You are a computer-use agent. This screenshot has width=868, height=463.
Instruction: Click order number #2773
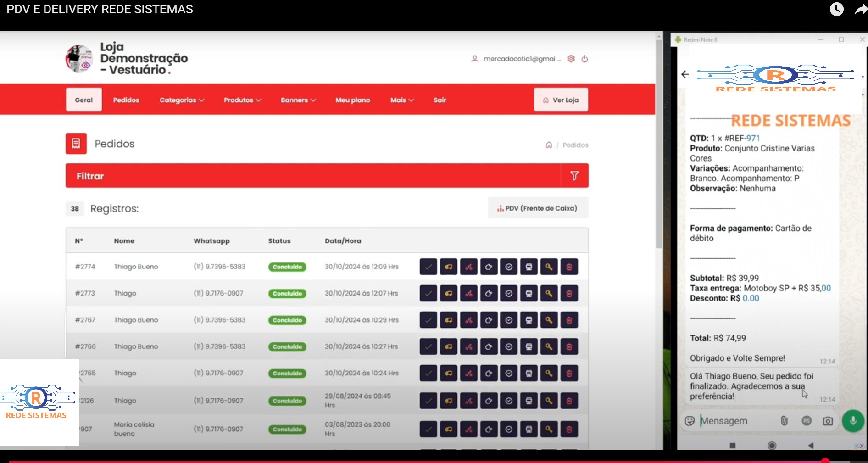click(85, 293)
